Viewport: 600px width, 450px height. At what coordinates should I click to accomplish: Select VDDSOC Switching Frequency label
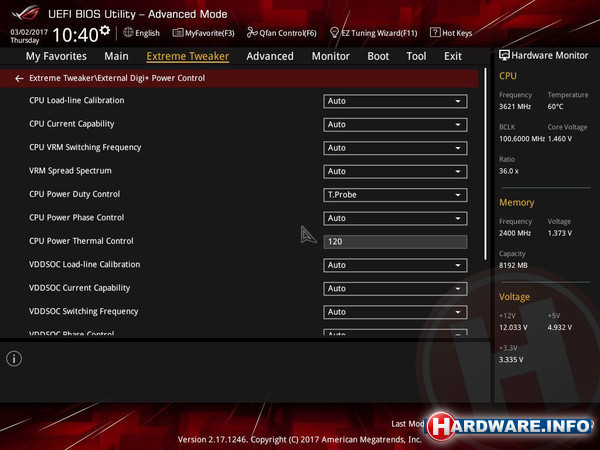(x=84, y=311)
